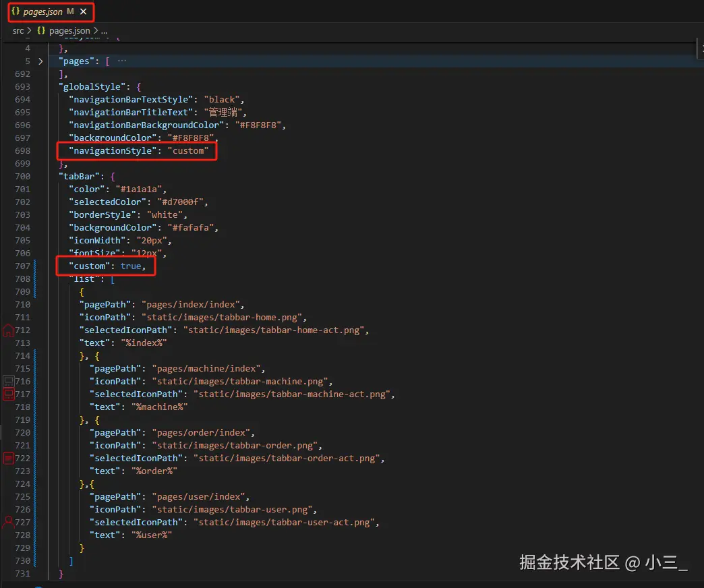
Task: Click the "selectedColor" key
Action: pyautogui.click(x=108, y=202)
